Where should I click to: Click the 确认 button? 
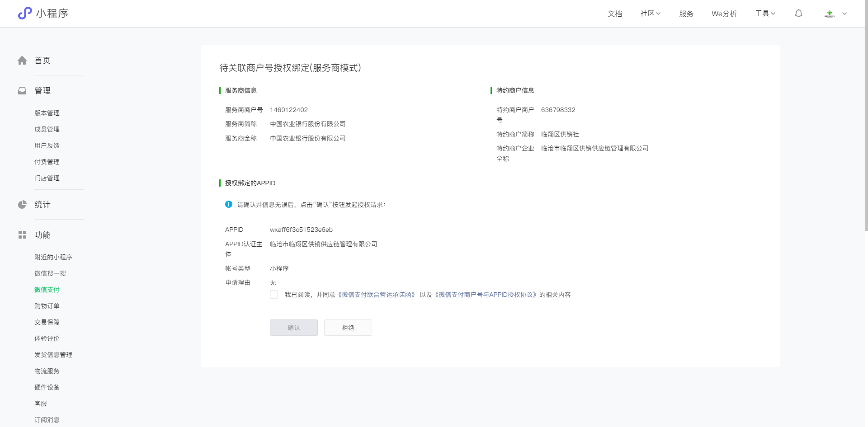point(294,328)
